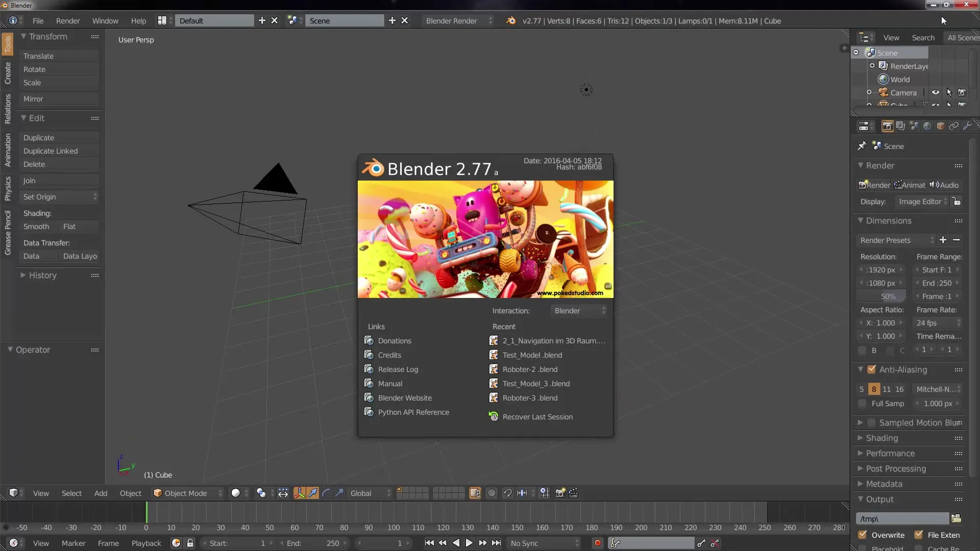
Task: Open the Help menu
Action: [x=138, y=20]
